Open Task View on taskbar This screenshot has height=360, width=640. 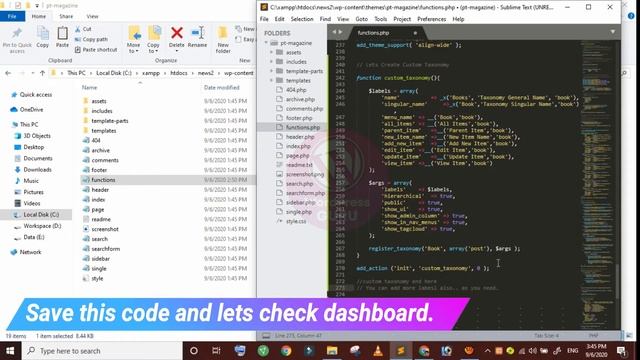click(216, 351)
